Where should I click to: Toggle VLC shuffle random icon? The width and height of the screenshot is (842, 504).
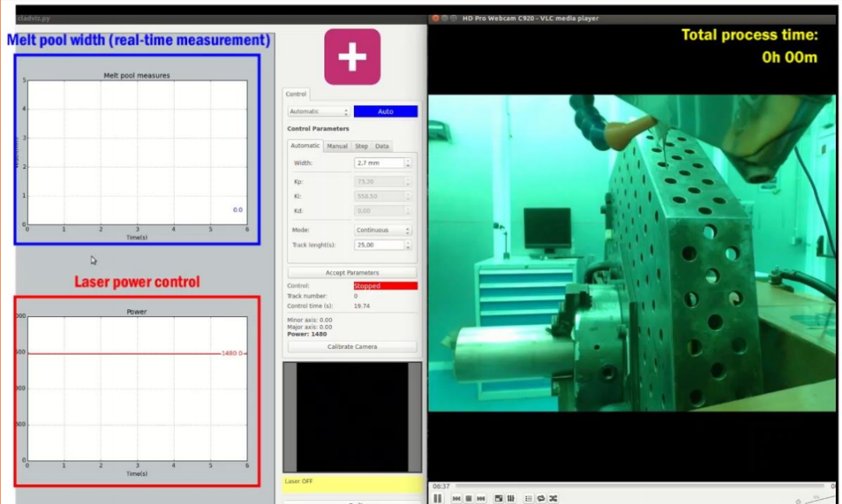tap(553, 499)
